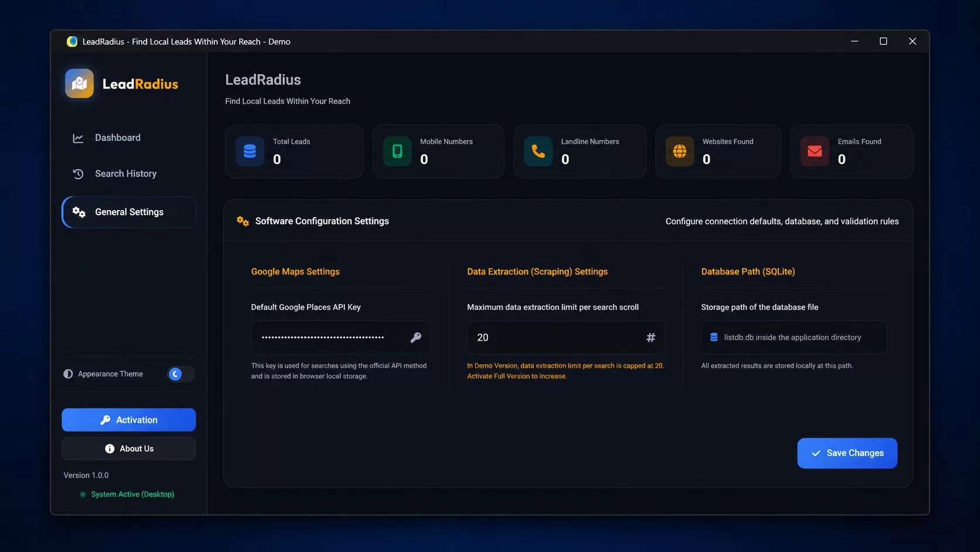Click the Version 1.0.0 label
Image resolution: width=980 pixels, height=552 pixels.
86,475
